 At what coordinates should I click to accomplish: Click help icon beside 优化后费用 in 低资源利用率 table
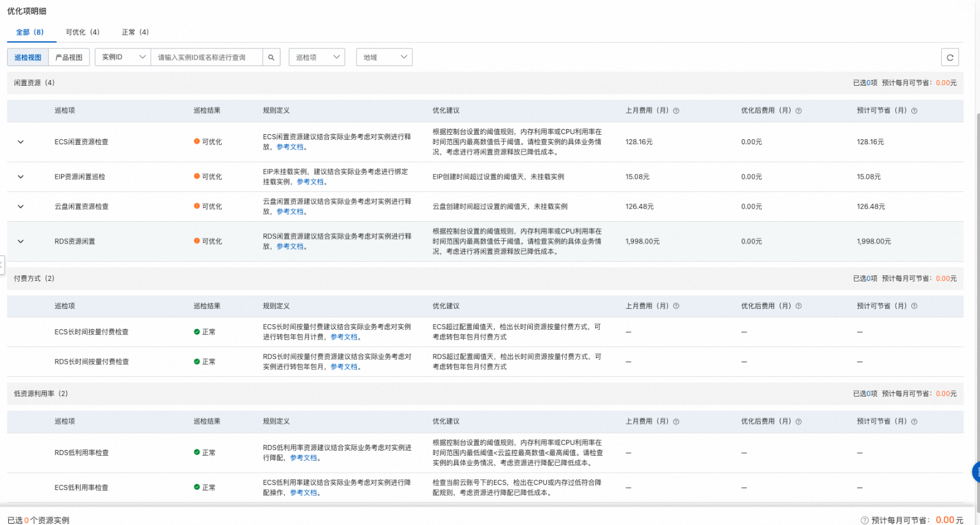pos(798,421)
